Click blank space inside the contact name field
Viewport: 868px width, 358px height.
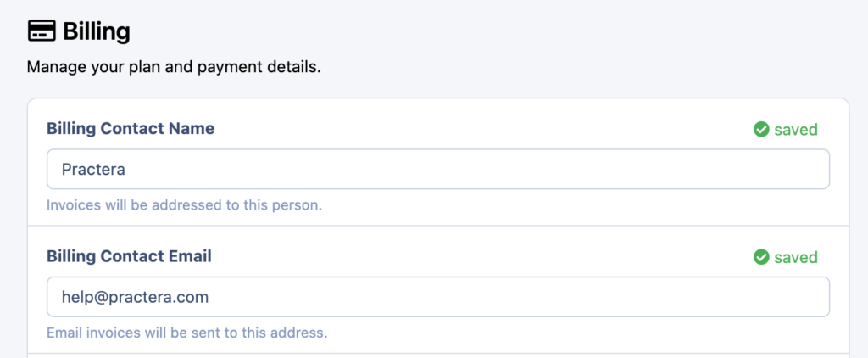pos(509,170)
